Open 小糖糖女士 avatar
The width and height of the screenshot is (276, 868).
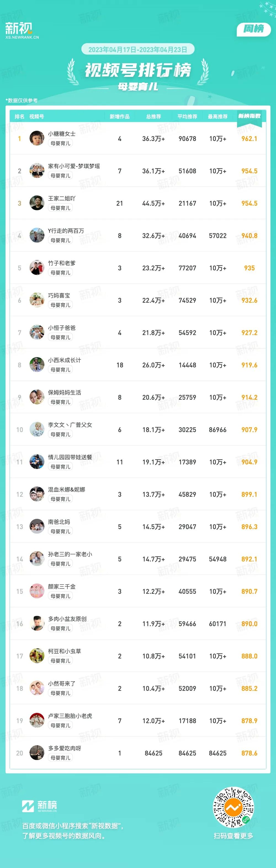[37, 138]
